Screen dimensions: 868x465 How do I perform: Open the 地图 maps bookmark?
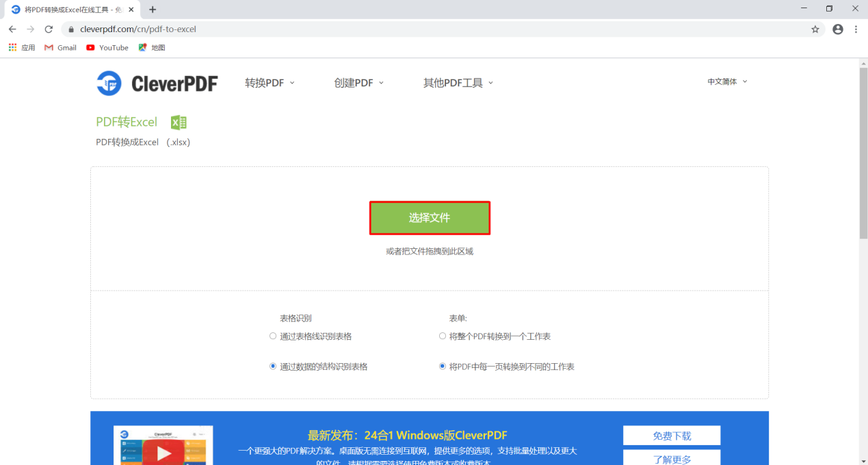[x=152, y=48]
